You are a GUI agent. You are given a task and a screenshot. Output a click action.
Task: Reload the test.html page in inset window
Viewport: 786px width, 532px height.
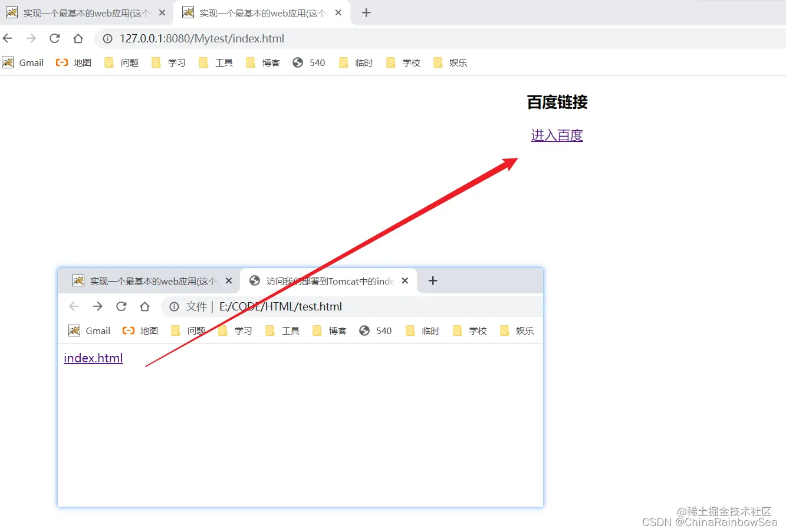(121, 306)
